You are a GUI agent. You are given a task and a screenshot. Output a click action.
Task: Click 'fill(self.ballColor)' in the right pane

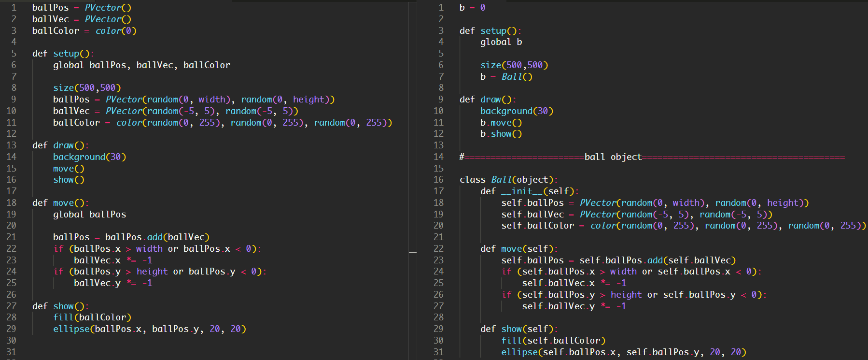pos(553,341)
